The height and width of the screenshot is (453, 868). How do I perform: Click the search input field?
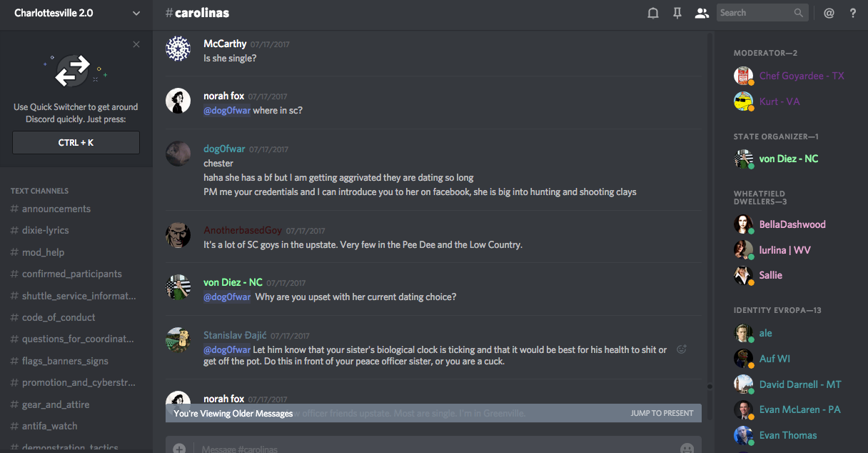pyautogui.click(x=755, y=13)
